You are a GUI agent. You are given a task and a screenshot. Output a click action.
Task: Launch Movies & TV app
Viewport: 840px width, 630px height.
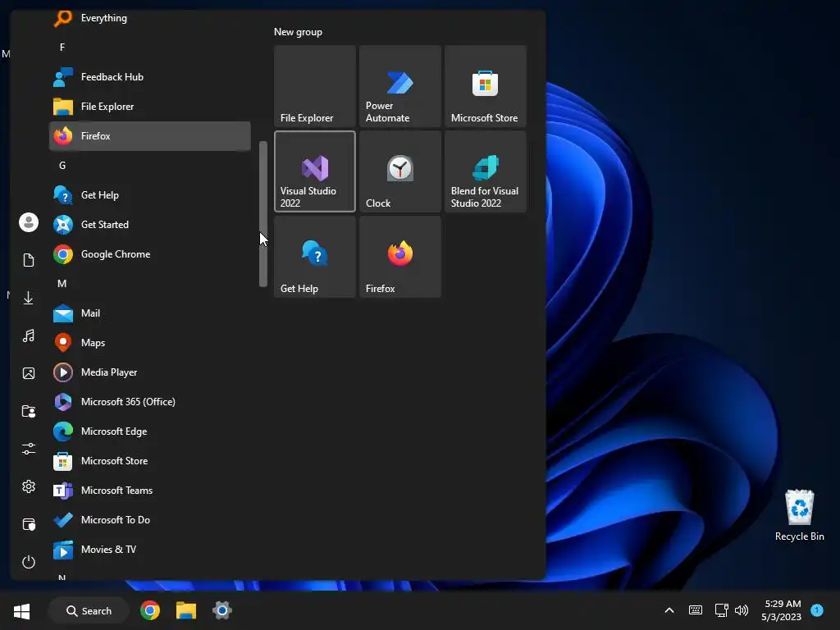150,549
